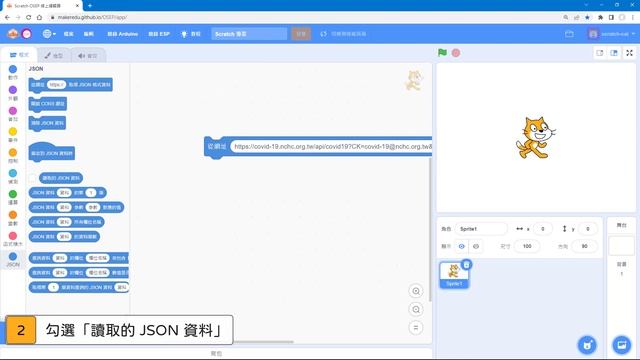Image resolution: width=640 pixels, height=360 pixels.
Task: Tick the checkbox beside the JSON data reporter
Action: pos(33,178)
